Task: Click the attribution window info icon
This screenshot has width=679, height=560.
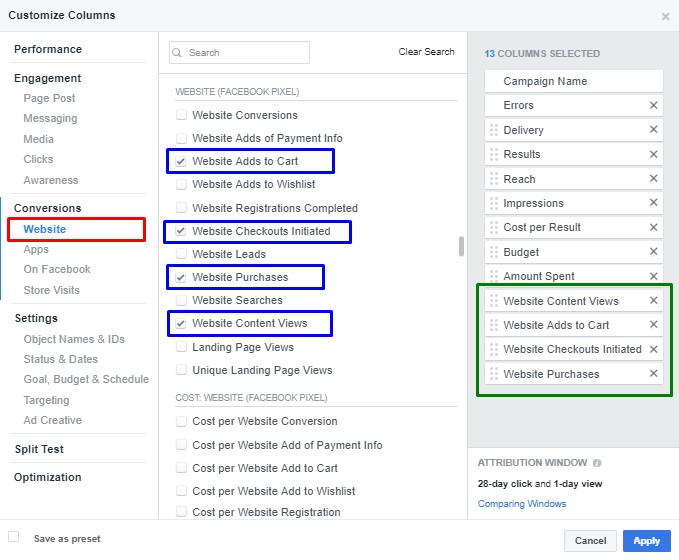Action: pos(597,463)
